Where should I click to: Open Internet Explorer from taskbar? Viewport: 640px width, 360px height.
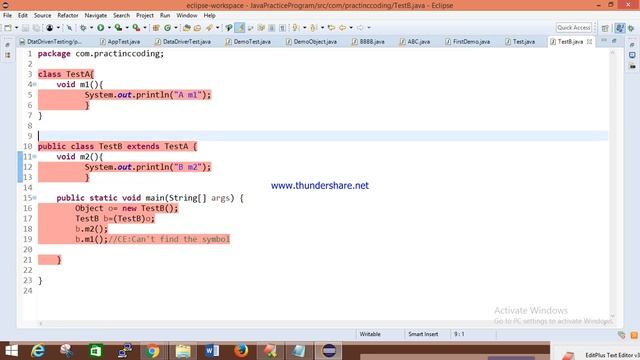[x=38, y=351]
